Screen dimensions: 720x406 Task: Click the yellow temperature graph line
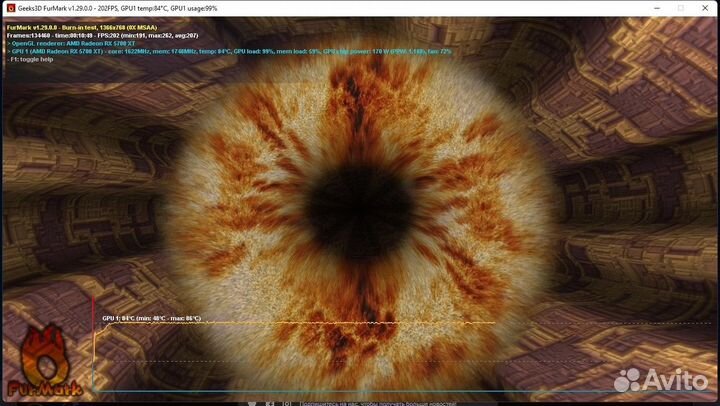300,324
